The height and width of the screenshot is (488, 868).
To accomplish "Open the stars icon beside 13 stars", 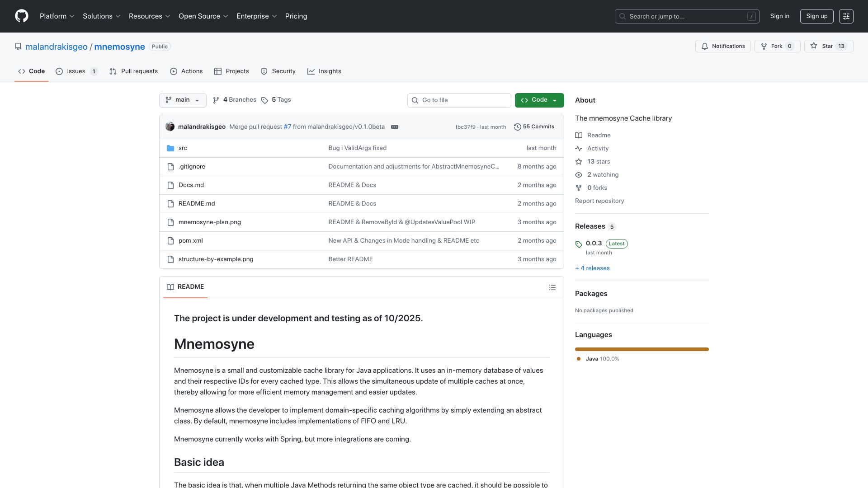I will click(x=579, y=162).
